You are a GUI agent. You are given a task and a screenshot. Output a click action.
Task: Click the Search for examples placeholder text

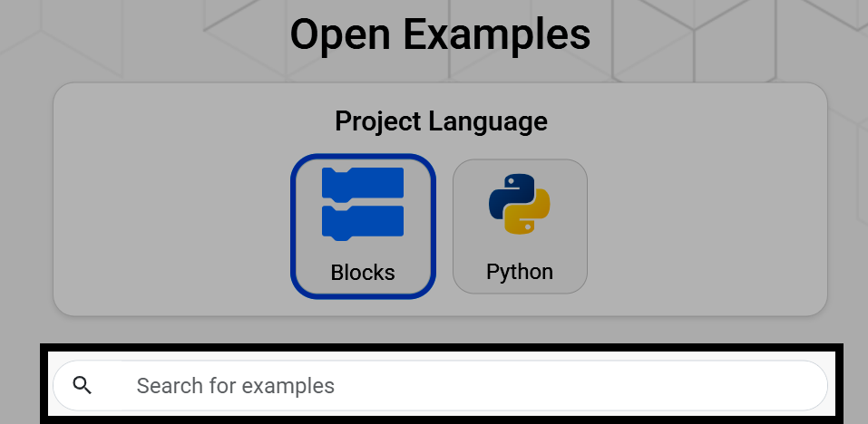pyautogui.click(x=235, y=386)
